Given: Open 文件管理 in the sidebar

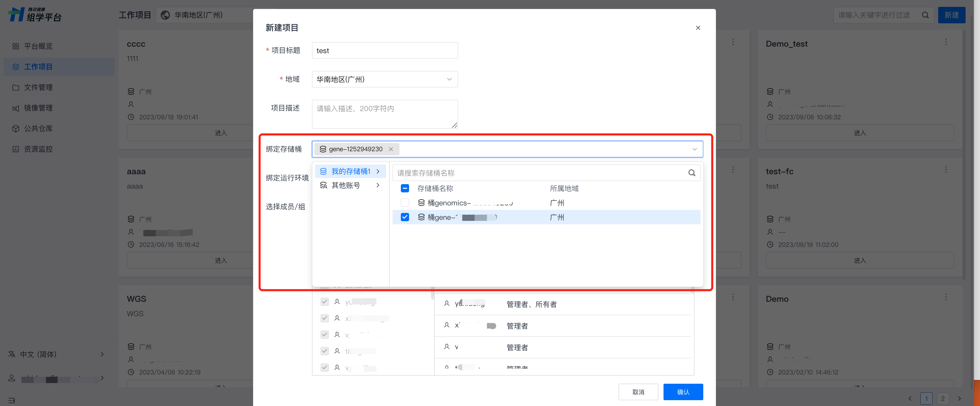Looking at the screenshot, I should [38, 87].
